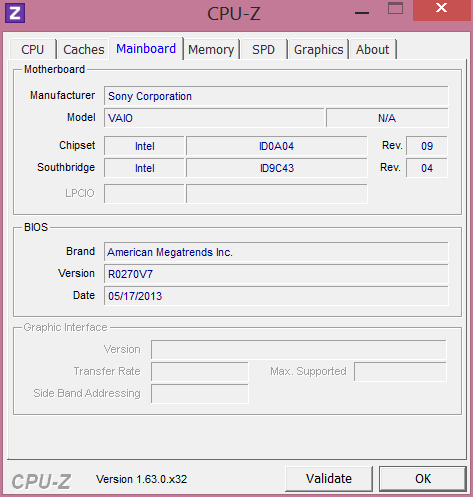Switch to the Graphics tab
The height and width of the screenshot is (497, 473).
[x=318, y=49]
